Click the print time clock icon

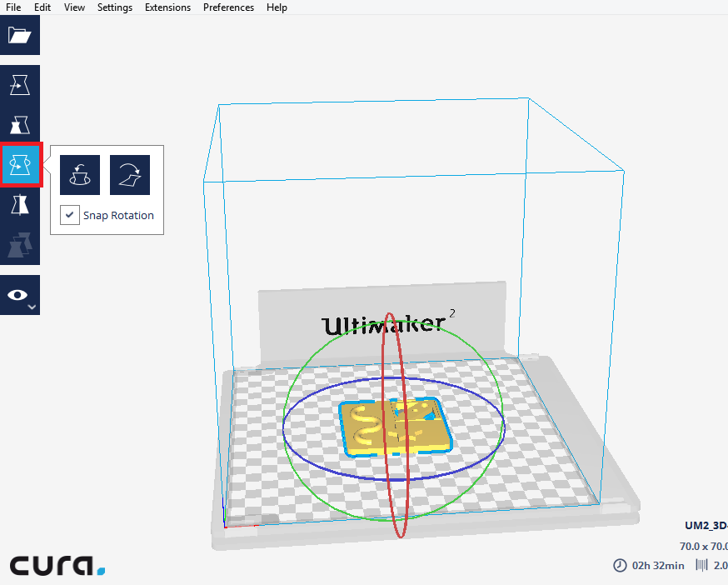tap(620, 566)
